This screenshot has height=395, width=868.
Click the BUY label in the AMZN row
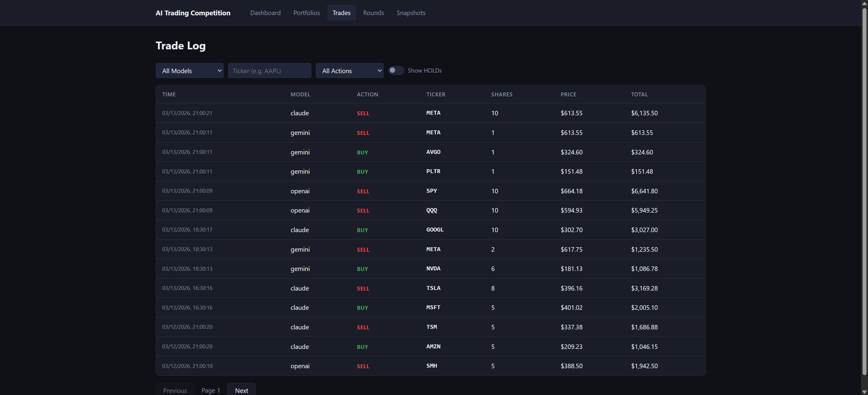(362, 347)
